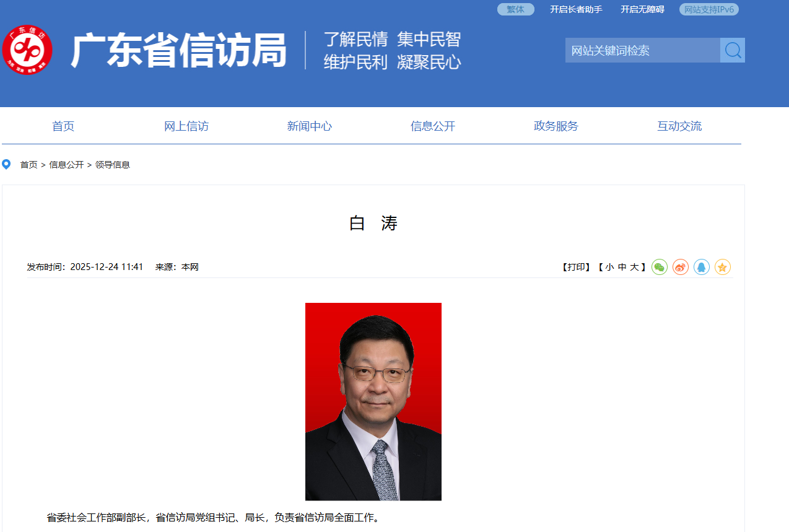Expand the 互动交流 navigation menu

click(x=679, y=126)
